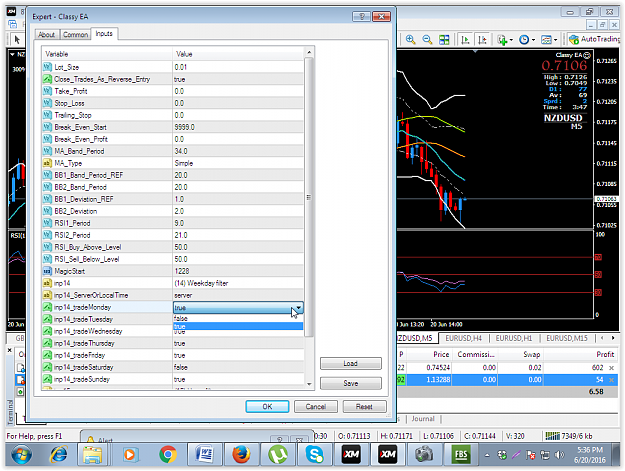Click Close_Trades_As_Reverse_Entry true value
The image size is (625, 471).
click(238, 79)
